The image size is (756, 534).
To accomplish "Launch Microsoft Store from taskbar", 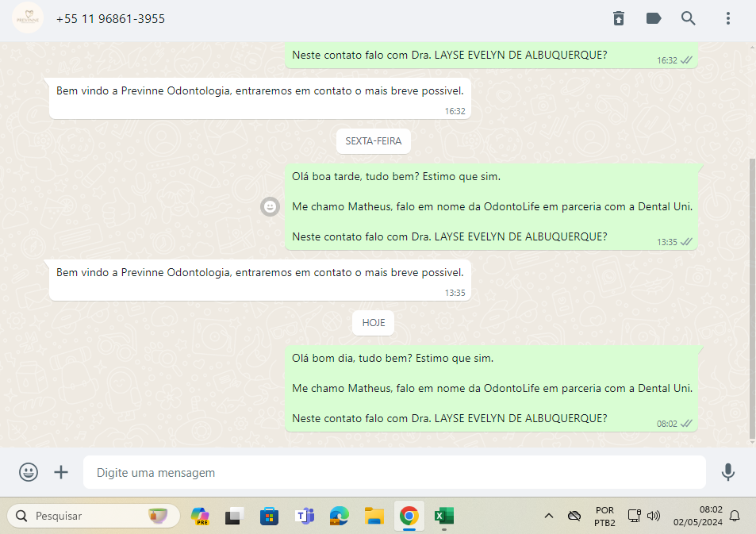I will 269,516.
